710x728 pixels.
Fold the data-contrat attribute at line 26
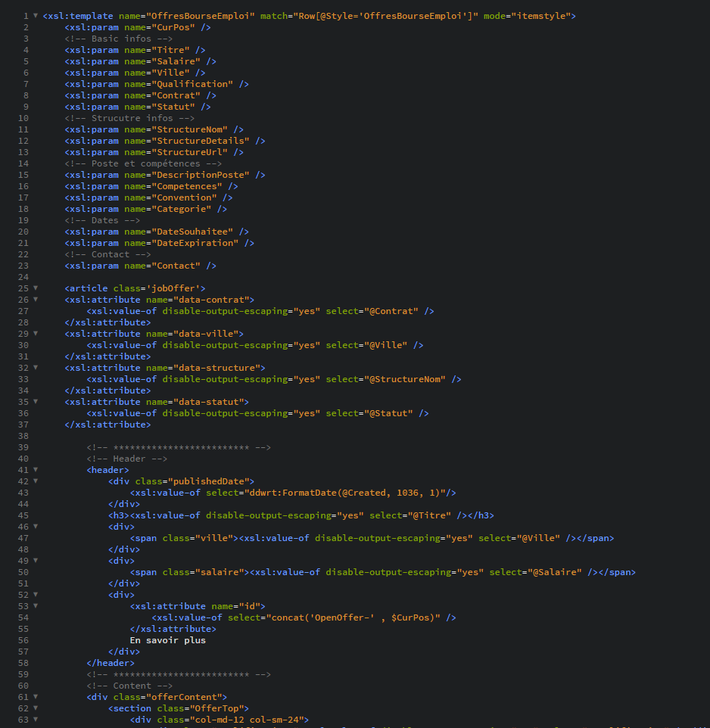pos(36,300)
